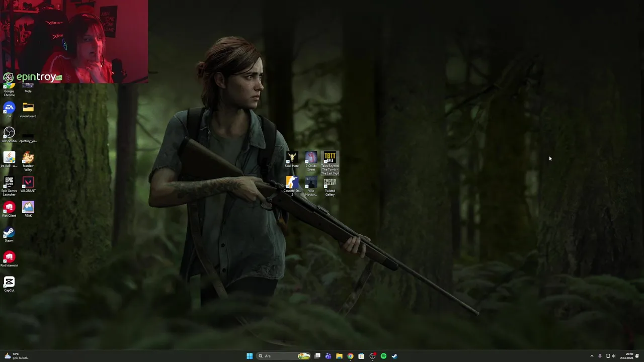Select the Villa Nocturne game shortcut
644x362 pixels.
[311, 186]
